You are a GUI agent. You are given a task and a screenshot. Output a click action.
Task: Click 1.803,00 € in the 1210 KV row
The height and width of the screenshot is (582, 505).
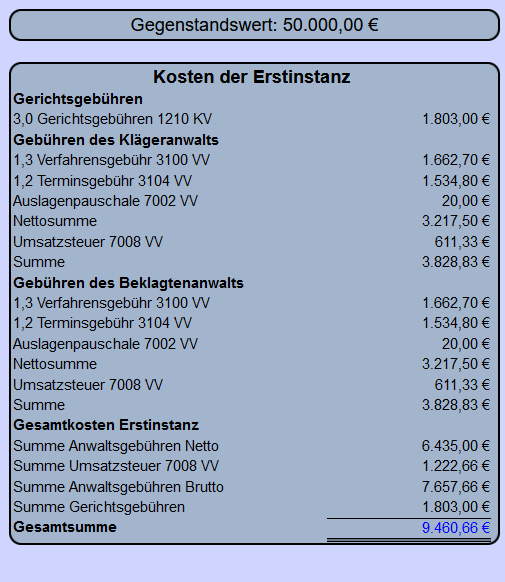[x=456, y=119]
